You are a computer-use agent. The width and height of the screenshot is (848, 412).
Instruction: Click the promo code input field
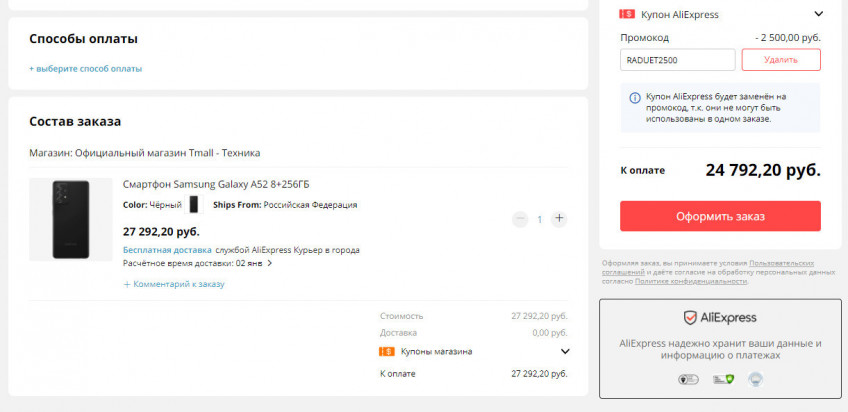point(677,60)
